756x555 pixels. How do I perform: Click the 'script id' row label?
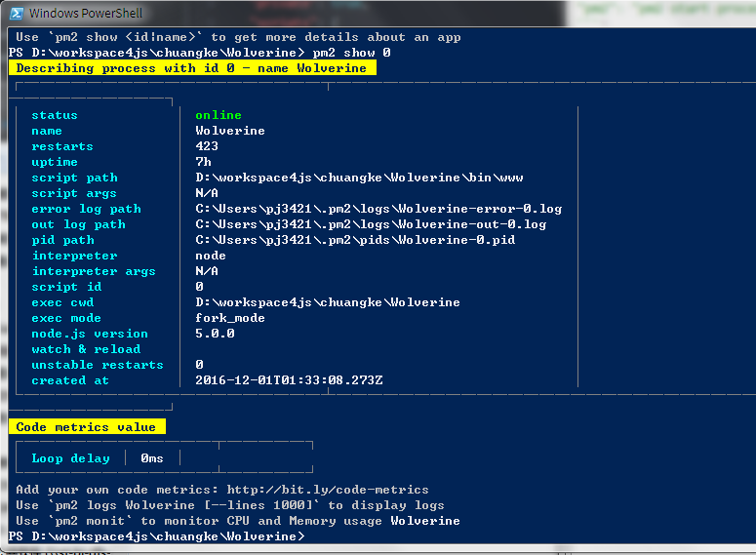[x=66, y=287]
